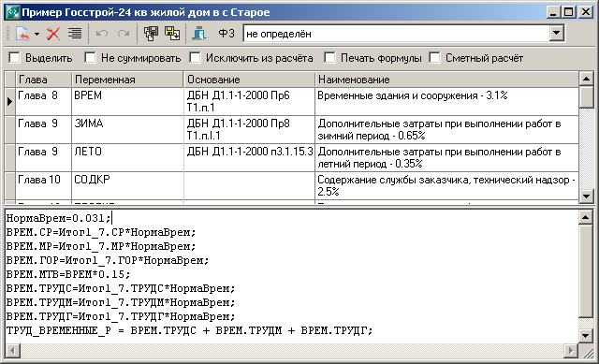Image resolution: width=599 pixels, height=364 pixels.
Task: Click the 'Содержание службы заказчика' description cell
Action: pos(447,185)
